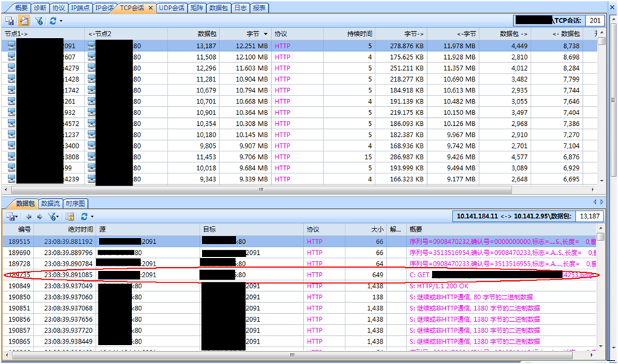The width and height of the screenshot is (618, 364).
Task: Open the 数据流 tab in lower panel
Action: [50, 203]
